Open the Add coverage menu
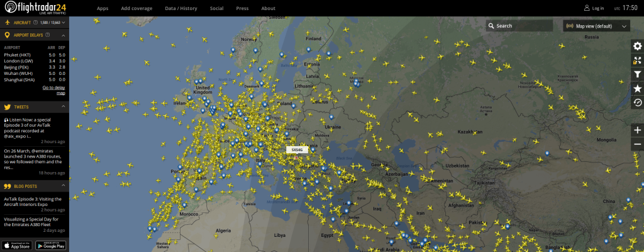644x252 pixels. [136, 8]
